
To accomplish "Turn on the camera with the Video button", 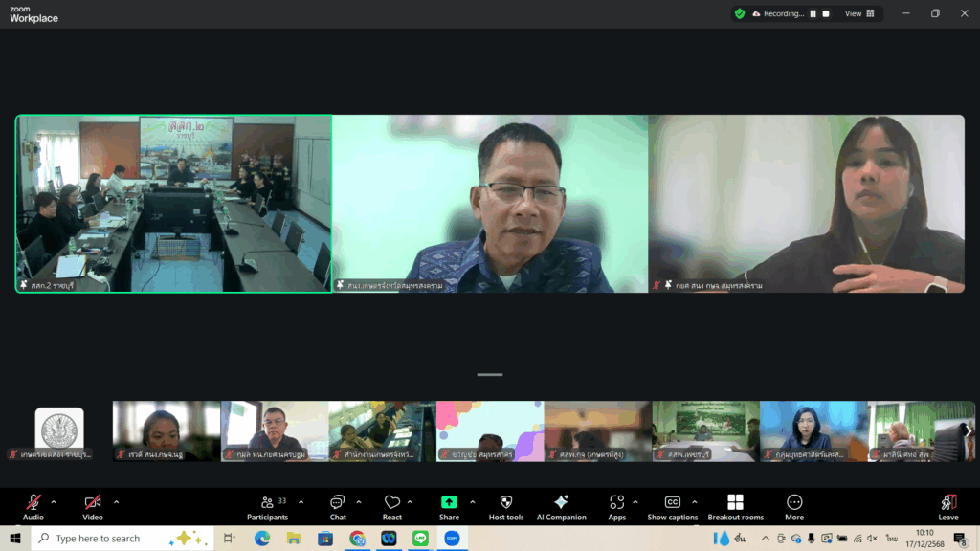I will (x=93, y=503).
